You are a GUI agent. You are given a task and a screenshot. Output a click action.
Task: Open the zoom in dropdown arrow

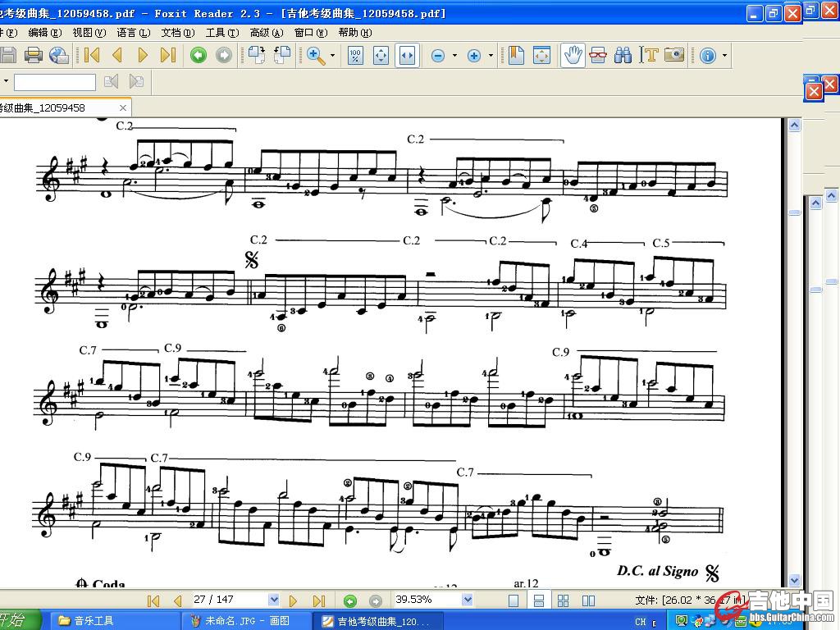point(491,55)
